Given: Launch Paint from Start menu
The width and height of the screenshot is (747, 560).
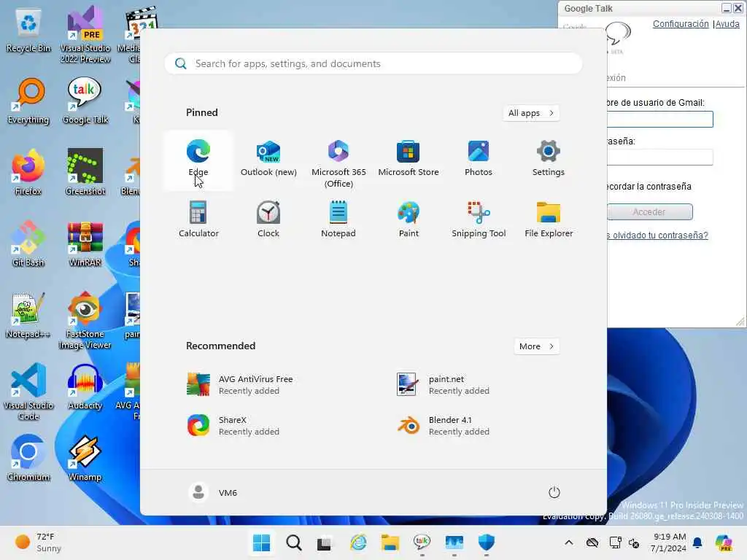Looking at the screenshot, I should (x=409, y=220).
